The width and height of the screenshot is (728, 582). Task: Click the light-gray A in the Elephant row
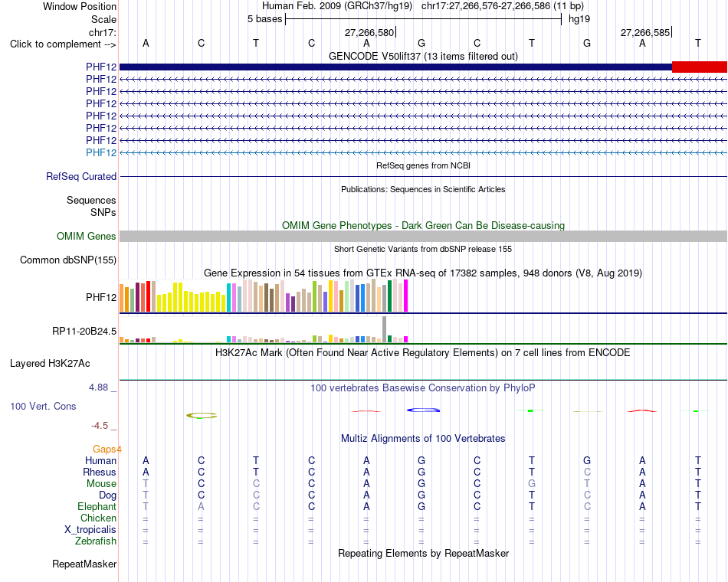(x=201, y=506)
